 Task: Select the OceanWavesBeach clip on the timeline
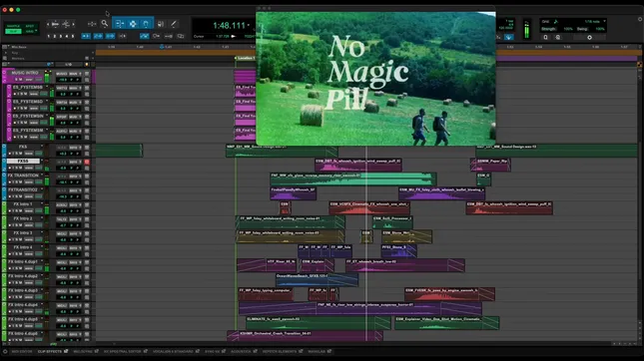(x=317, y=280)
